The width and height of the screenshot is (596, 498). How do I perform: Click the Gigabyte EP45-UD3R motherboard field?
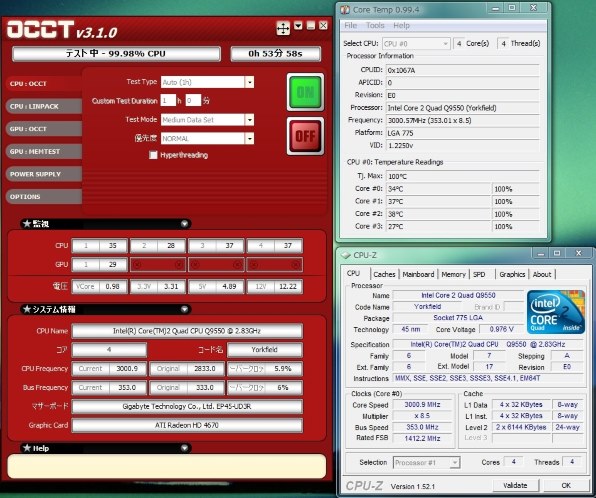tap(187, 406)
